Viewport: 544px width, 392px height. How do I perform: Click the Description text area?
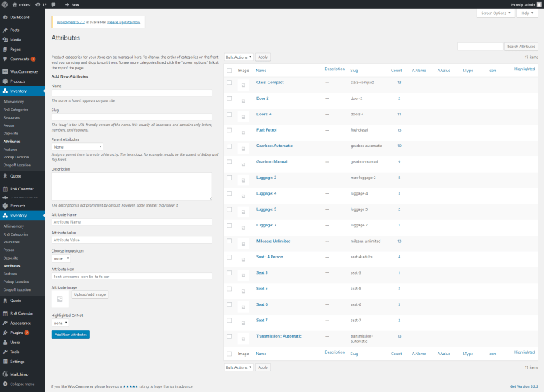coord(132,187)
